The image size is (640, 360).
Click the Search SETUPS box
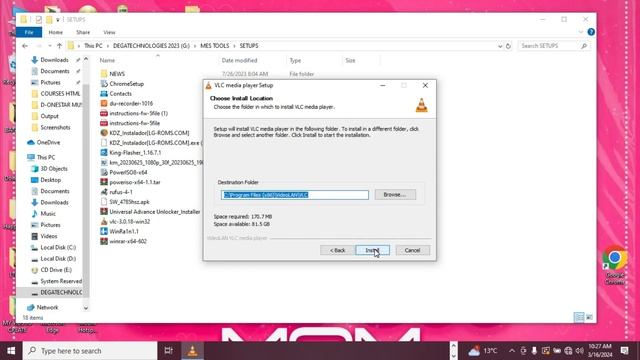[x=553, y=46]
